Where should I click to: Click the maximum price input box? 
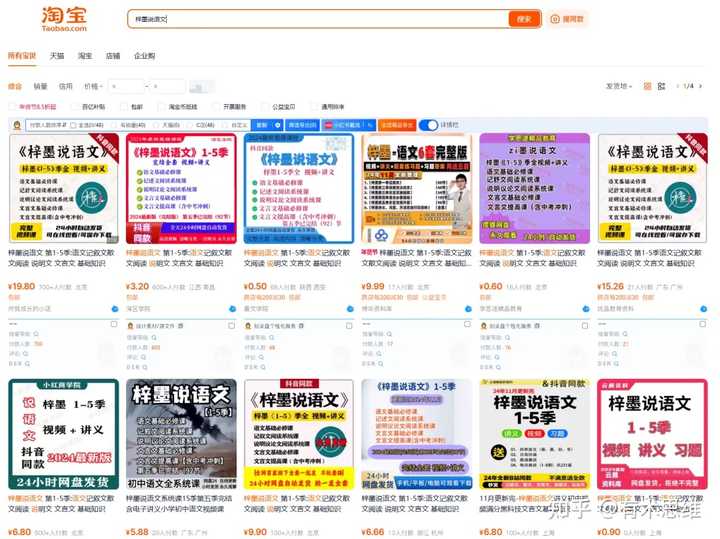(168, 86)
